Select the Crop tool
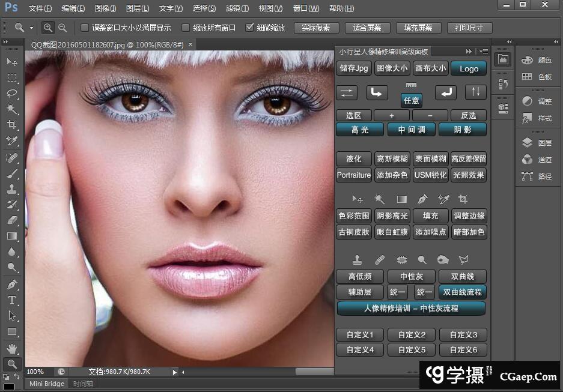This screenshot has width=563, height=392. tap(11, 125)
